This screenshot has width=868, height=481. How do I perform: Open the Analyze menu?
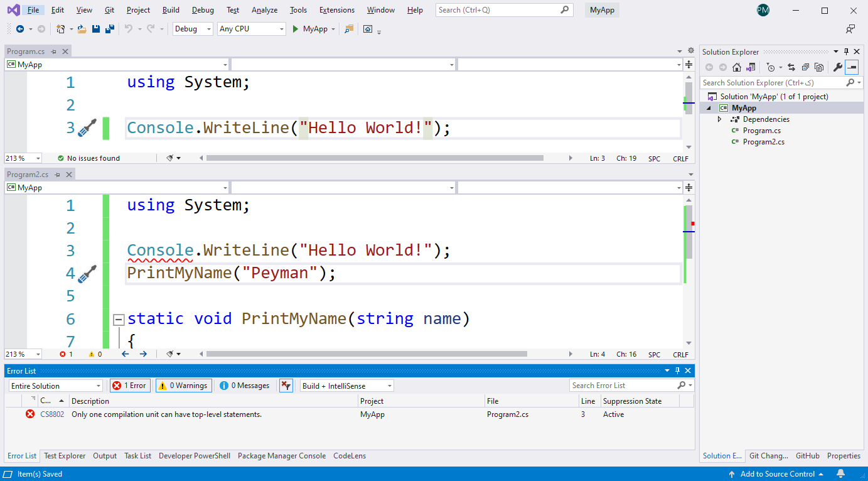(264, 10)
